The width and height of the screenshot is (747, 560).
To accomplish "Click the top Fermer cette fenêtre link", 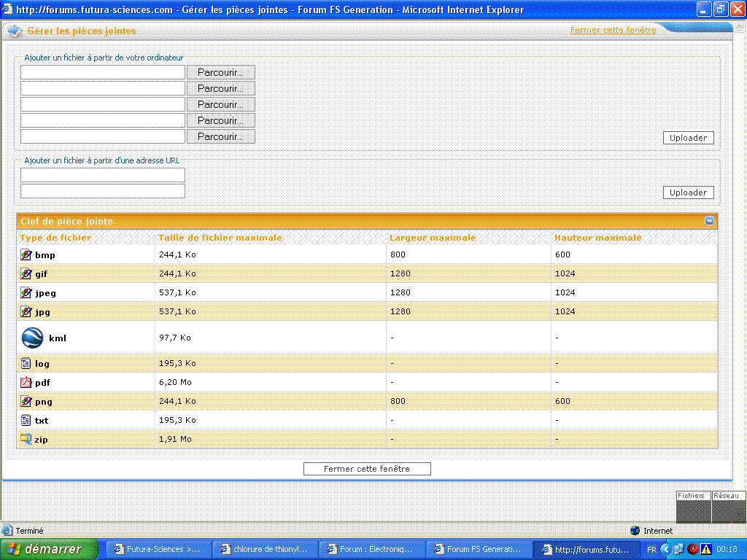I will click(x=613, y=30).
